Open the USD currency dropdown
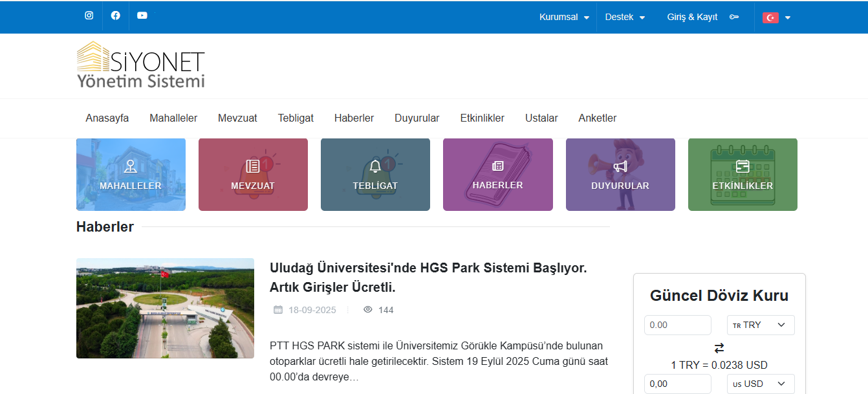The height and width of the screenshot is (394, 868). [x=761, y=384]
